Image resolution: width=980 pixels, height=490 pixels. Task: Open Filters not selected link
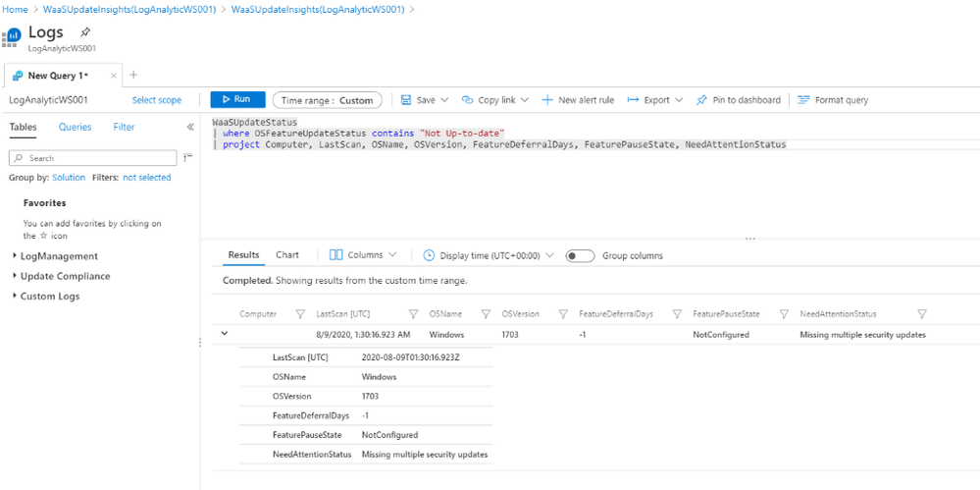tap(147, 178)
